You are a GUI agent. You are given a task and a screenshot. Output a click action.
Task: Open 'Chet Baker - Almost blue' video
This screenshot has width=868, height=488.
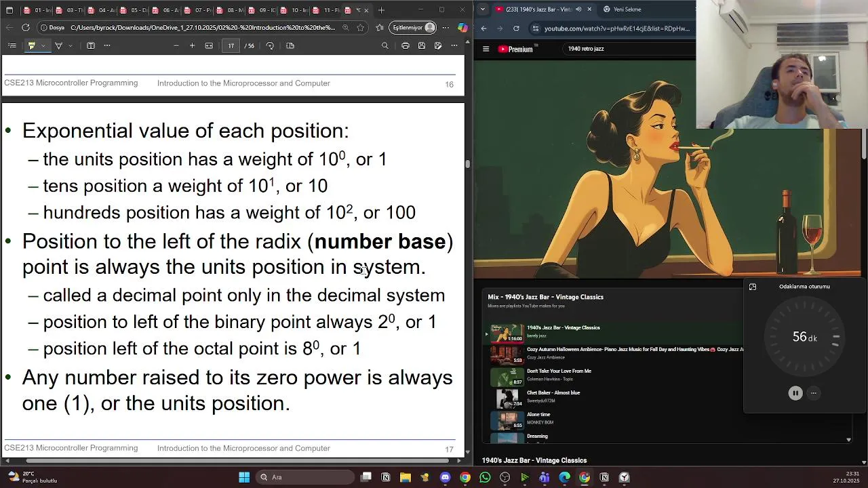click(x=614, y=397)
